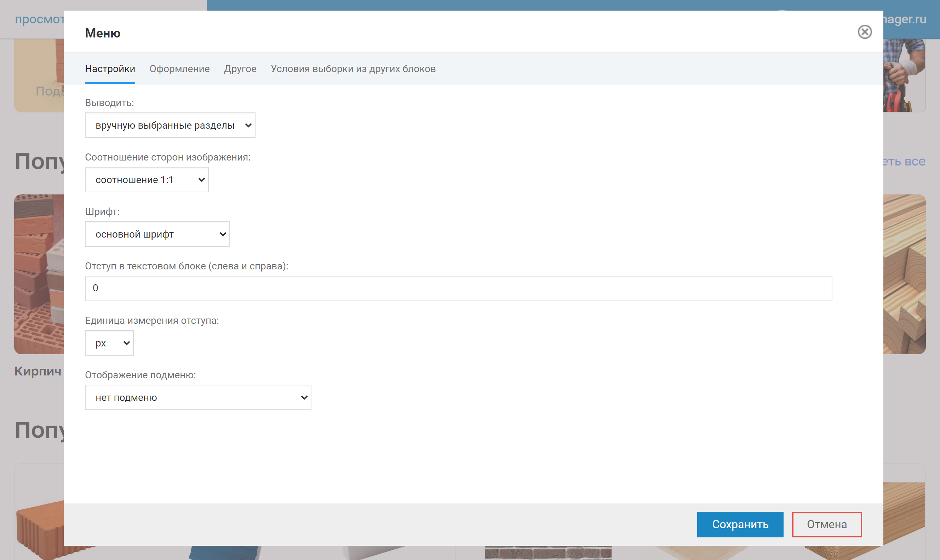Expand the Отображение подменю dropdown
The height and width of the screenshot is (560, 940).
[197, 397]
